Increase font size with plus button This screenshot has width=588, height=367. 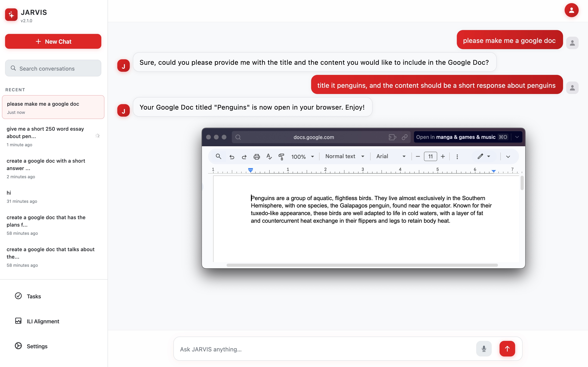point(443,157)
